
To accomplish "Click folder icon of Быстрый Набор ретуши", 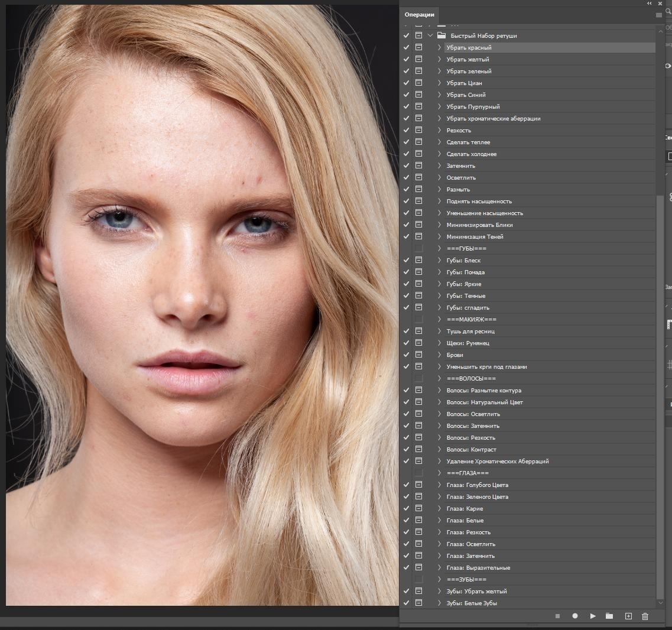I will [x=441, y=35].
